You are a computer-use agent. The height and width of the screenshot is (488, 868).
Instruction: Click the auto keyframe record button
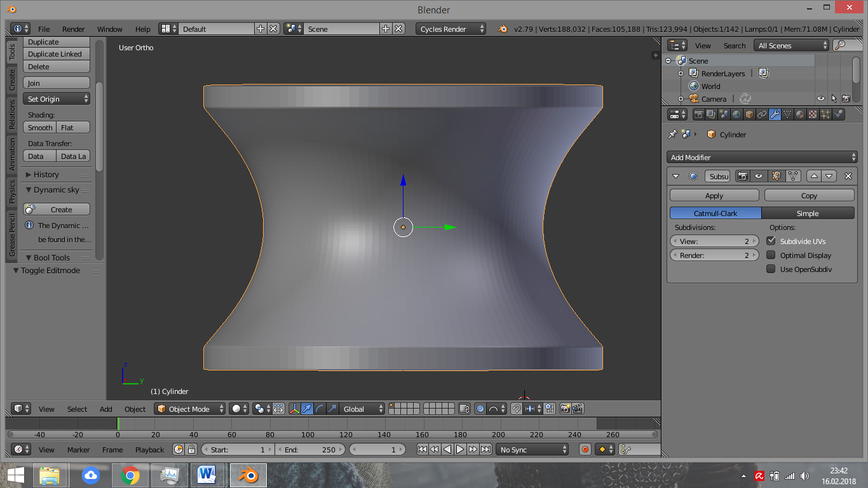pyautogui.click(x=585, y=449)
